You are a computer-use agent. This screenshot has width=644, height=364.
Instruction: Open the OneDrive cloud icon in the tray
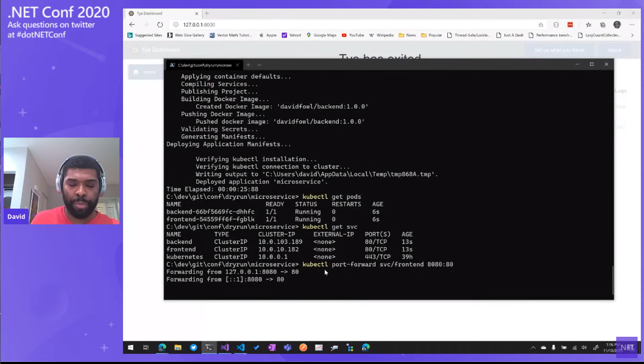(544, 347)
